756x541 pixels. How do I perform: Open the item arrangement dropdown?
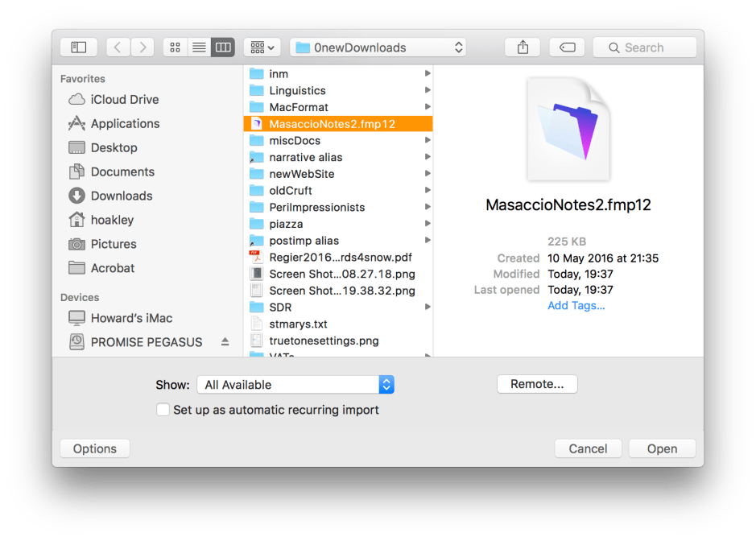(x=262, y=47)
